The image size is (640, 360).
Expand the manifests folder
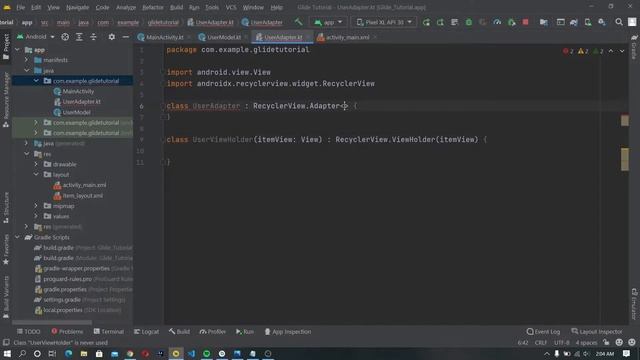coord(27,60)
